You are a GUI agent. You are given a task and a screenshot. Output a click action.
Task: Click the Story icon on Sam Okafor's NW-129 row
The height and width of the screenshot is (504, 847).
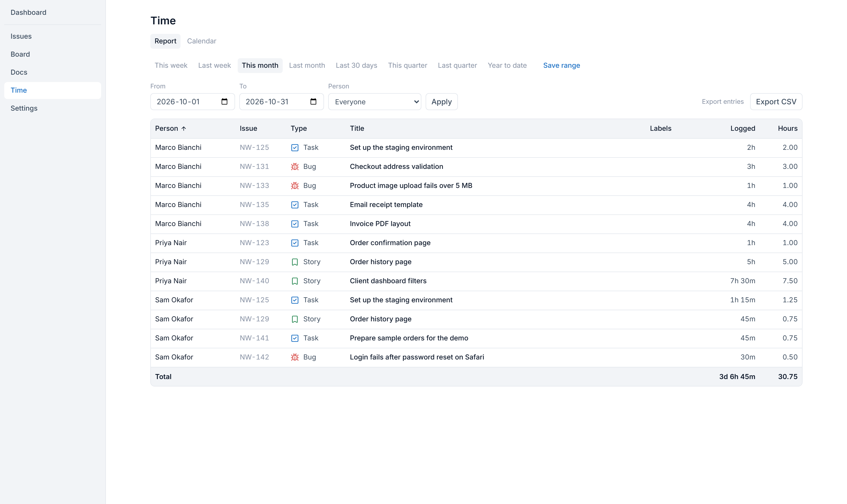295,319
